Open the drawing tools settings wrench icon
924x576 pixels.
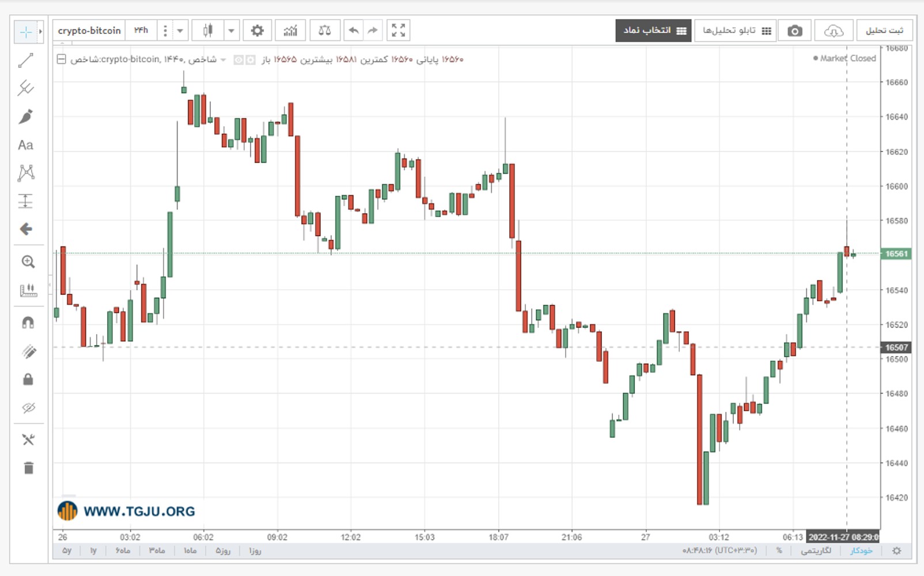pos(28,440)
